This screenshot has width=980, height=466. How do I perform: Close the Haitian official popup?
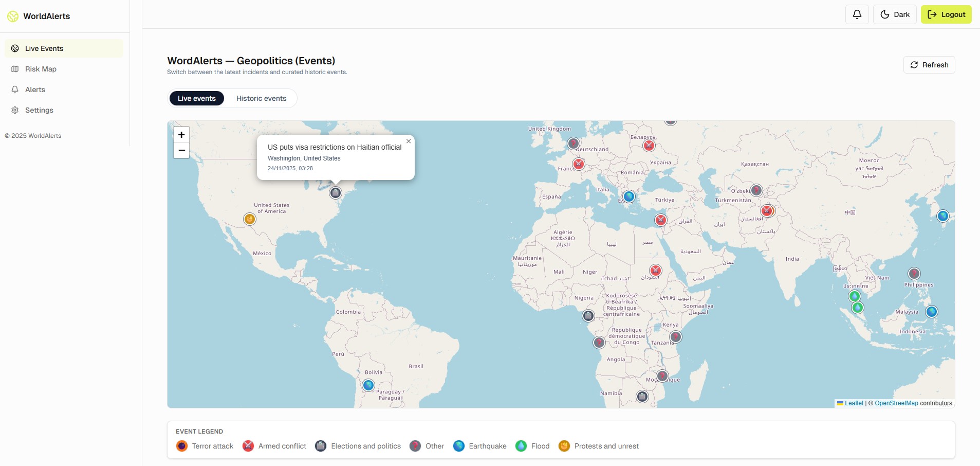click(409, 141)
